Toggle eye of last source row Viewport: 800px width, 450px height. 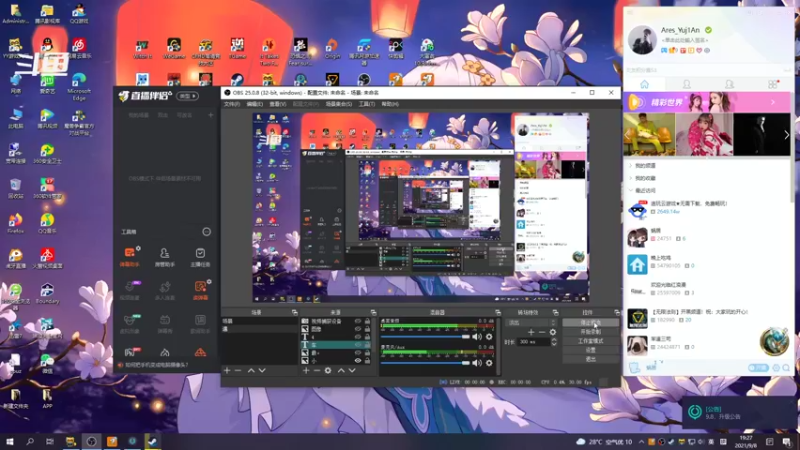tap(358, 361)
